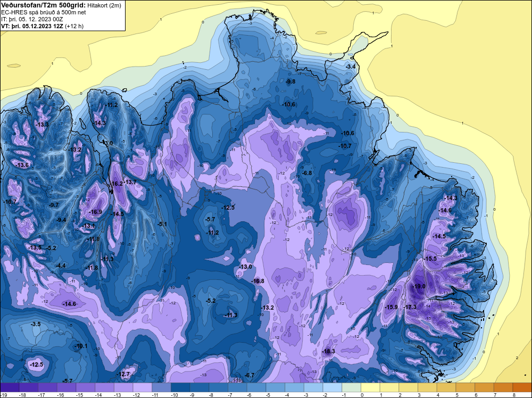Click the -15.9 temperature reading
This screenshot has width=532, height=398.
tap(392, 307)
